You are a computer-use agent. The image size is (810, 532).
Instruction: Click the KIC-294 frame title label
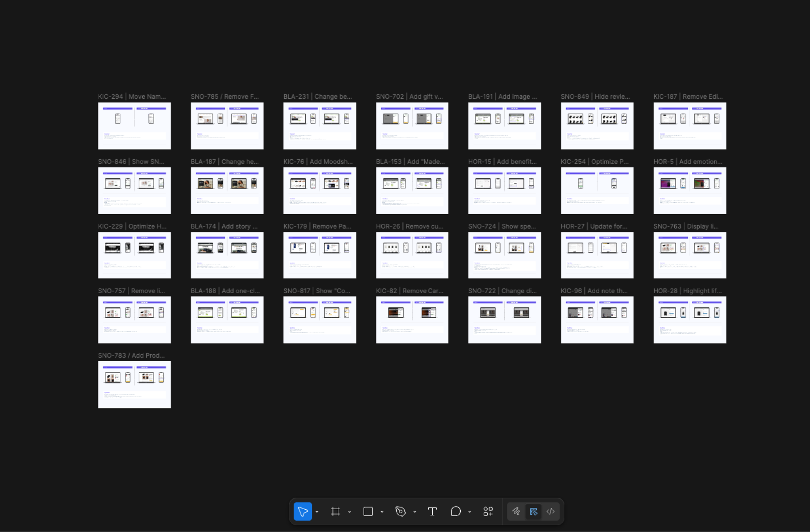pyautogui.click(x=132, y=97)
